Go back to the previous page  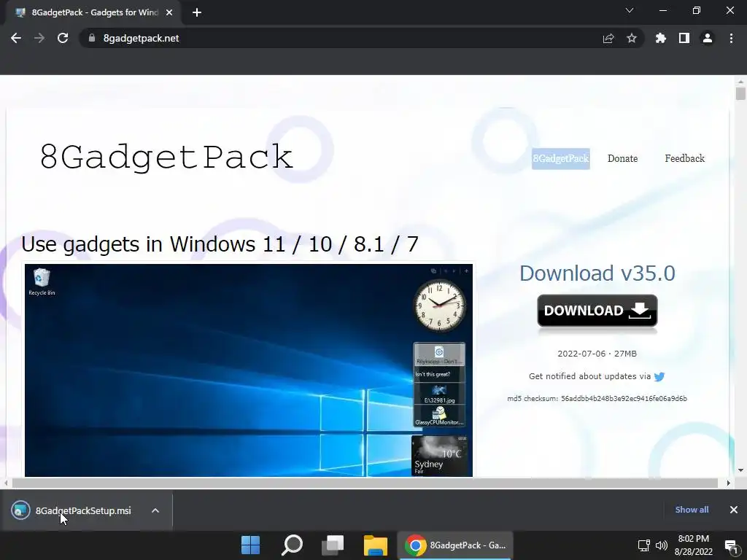click(16, 38)
